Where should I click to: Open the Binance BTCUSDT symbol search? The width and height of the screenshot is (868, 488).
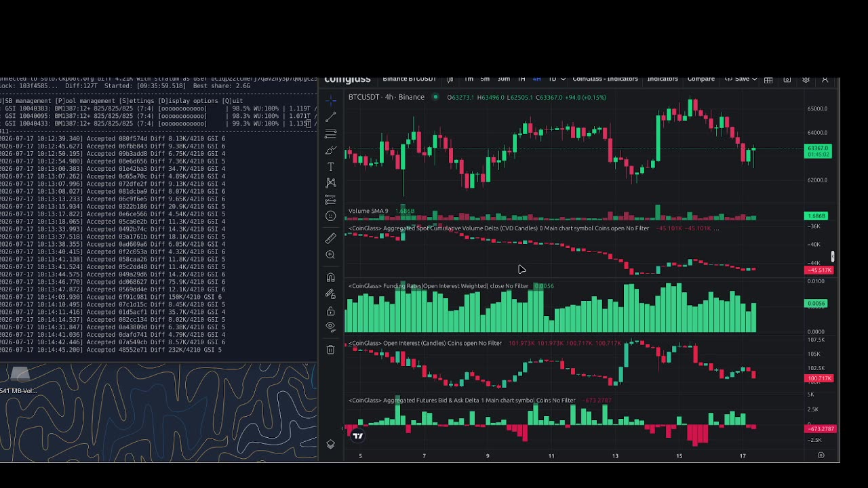click(409, 79)
